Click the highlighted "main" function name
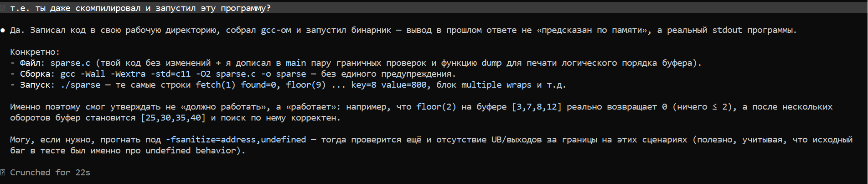868x184 pixels. (296, 63)
